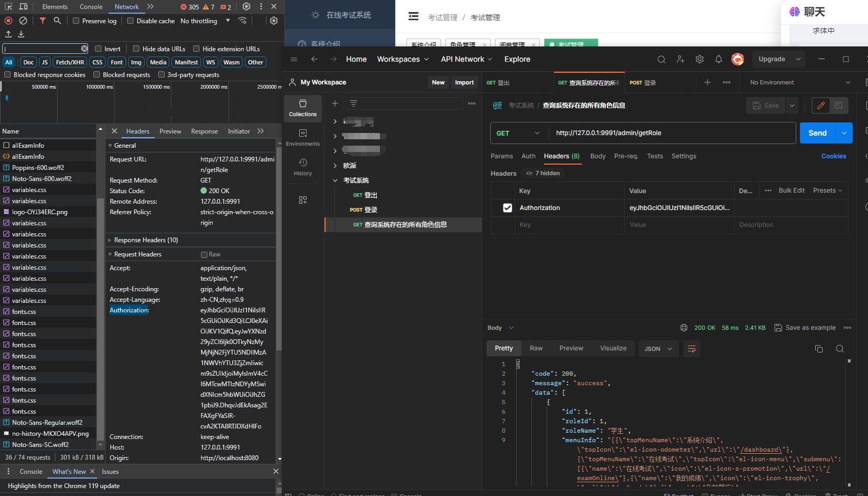The height and width of the screenshot is (496, 868).
Task: Open the Cookies link in Postman
Action: click(x=834, y=156)
